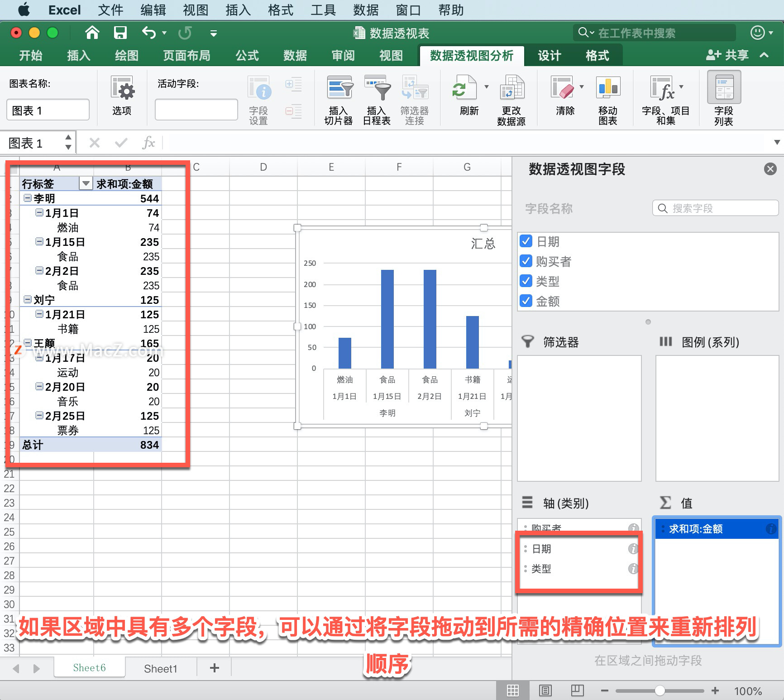Insert Timeline (插入日程表) icon
This screenshot has height=700, width=784.
(378, 87)
